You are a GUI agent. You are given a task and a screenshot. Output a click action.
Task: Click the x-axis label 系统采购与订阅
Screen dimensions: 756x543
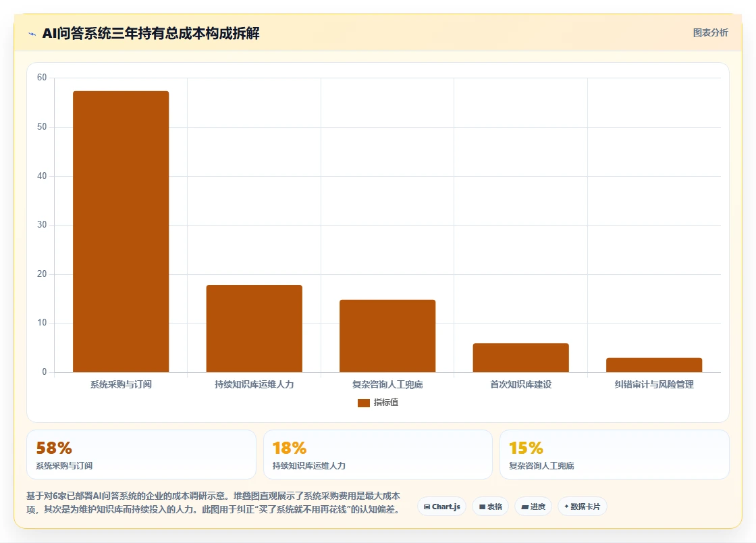(x=121, y=384)
